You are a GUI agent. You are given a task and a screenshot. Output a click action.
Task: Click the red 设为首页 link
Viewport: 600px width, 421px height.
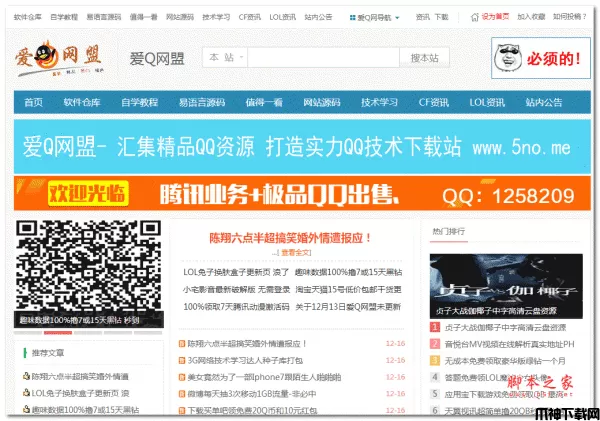495,17
